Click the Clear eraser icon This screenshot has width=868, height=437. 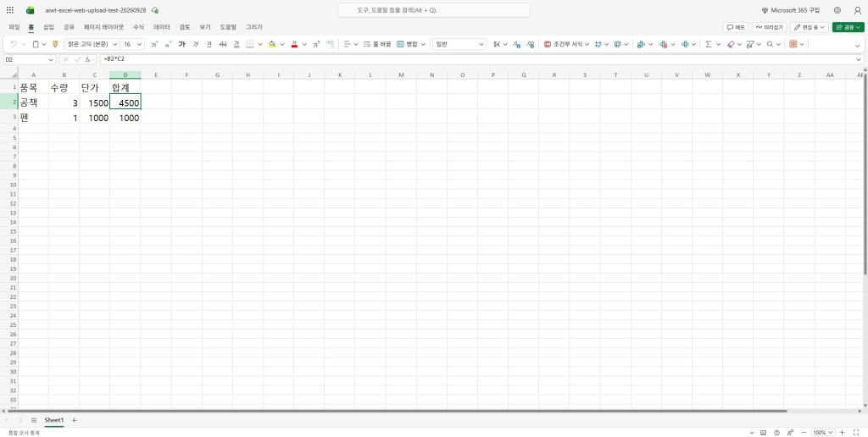point(730,44)
